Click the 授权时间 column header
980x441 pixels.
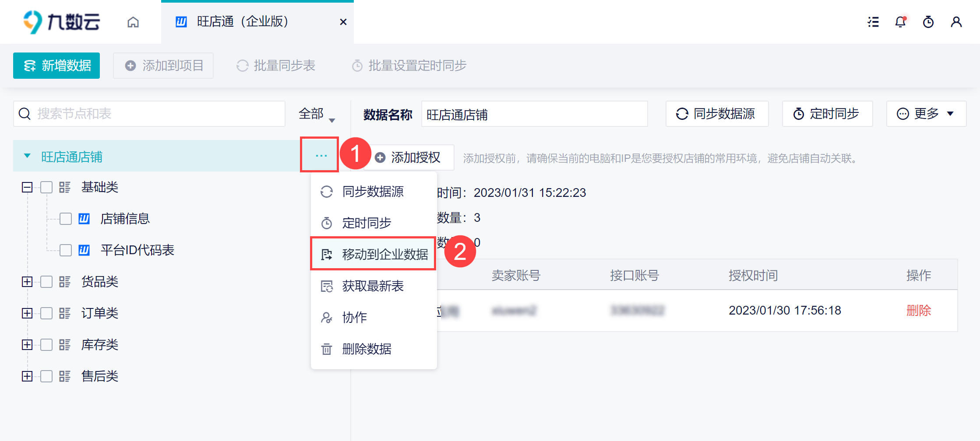tap(753, 275)
